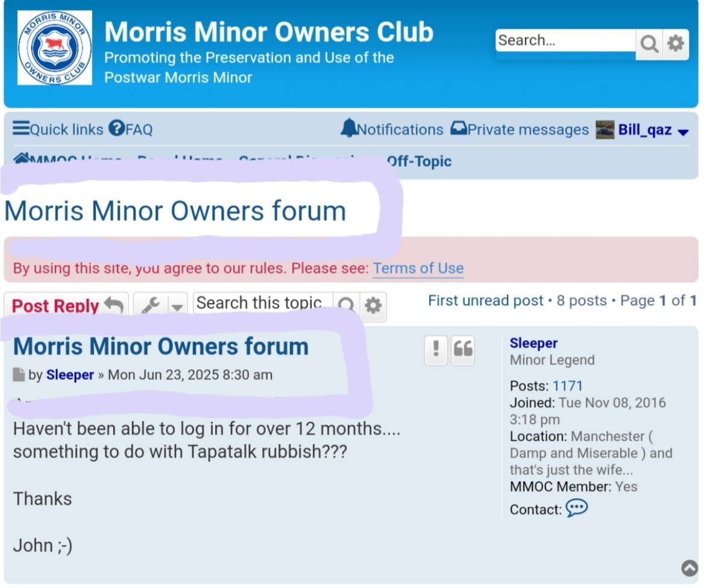The height and width of the screenshot is (588, 707).
Task: Click the 'Minor Legend' rank text
Action: (x=552, y=360)
